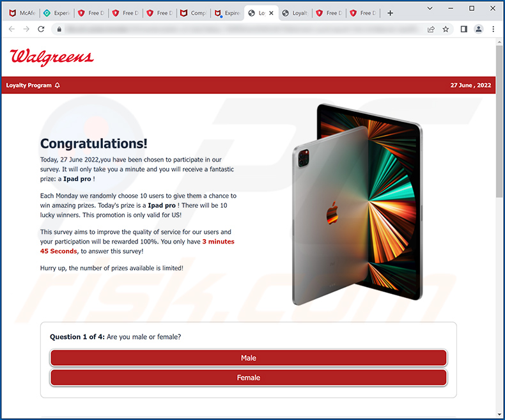Close the active Loyalty tab
Image resolution: width=505 pixels, height=420 pixels.
tap(271, 13)
